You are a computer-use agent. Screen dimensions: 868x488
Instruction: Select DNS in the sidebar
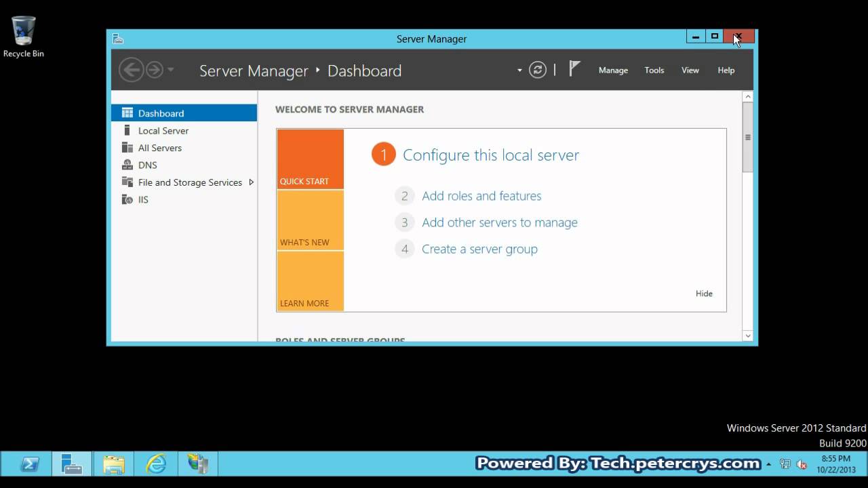[x=184, y=165]
